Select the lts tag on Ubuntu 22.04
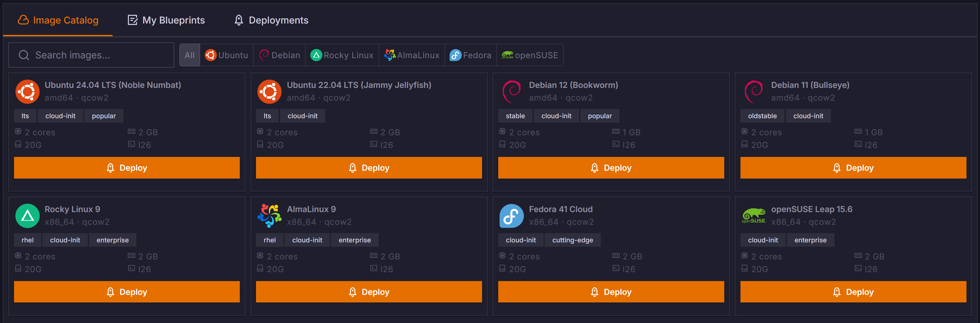The image size is (980, 323). [x=267, y=116]
